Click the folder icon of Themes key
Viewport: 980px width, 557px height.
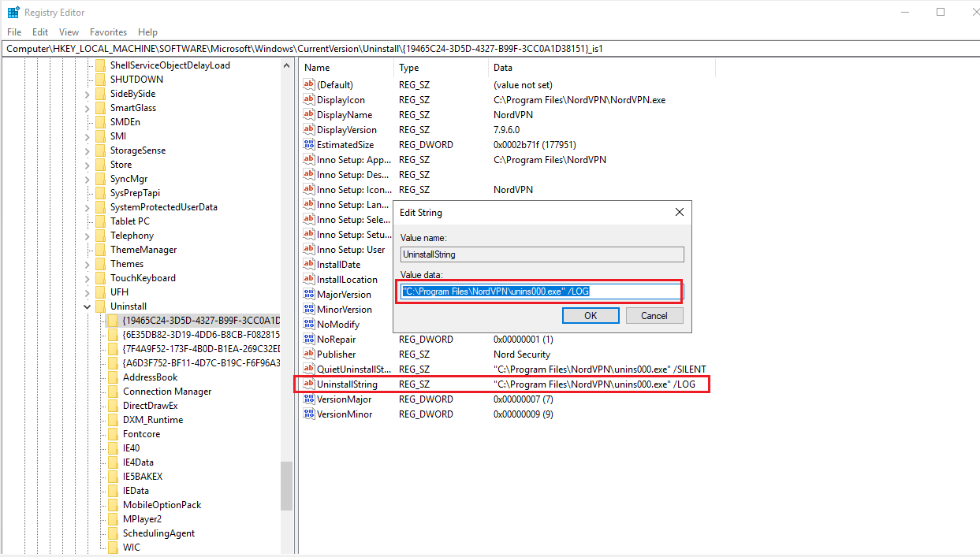100,264
